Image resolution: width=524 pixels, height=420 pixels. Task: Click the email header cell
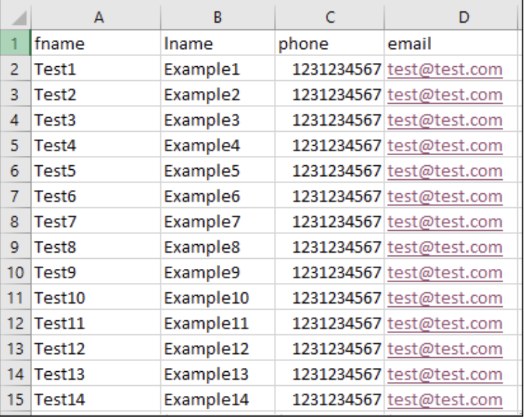(451, 43)
